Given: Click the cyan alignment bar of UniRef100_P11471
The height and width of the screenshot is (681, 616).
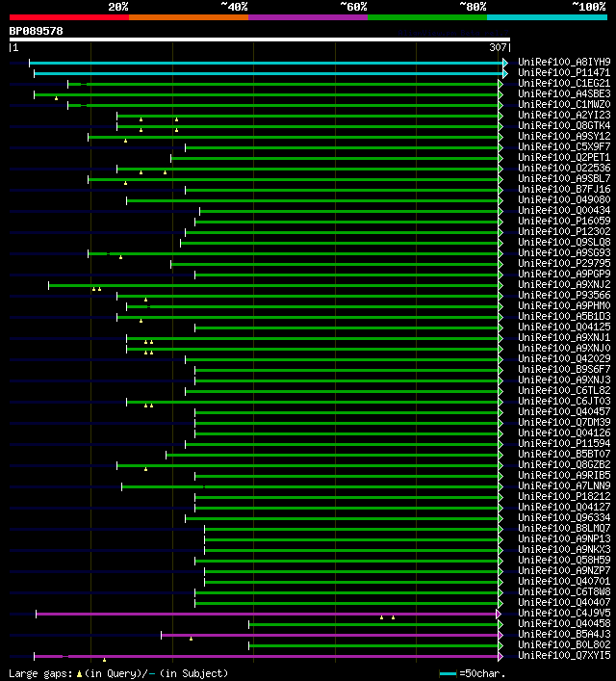Looking at the screenshot, I should pyautogui.click(x=269, y=73).
